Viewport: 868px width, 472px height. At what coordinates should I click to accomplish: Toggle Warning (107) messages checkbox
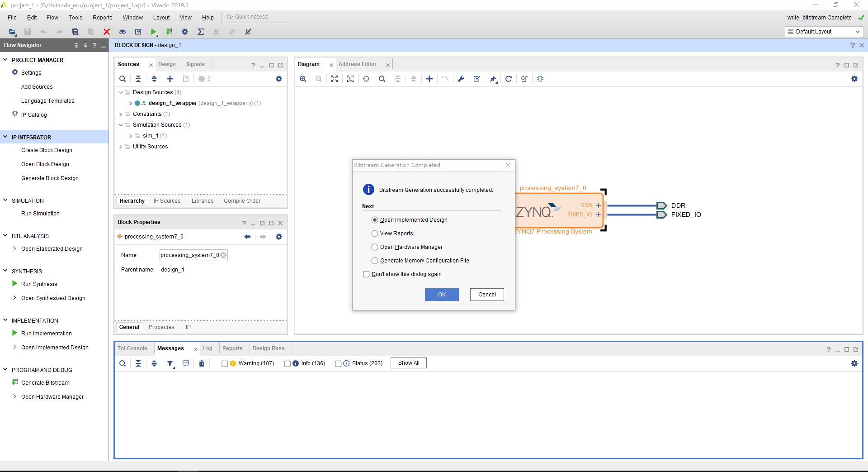click(225, 363)
